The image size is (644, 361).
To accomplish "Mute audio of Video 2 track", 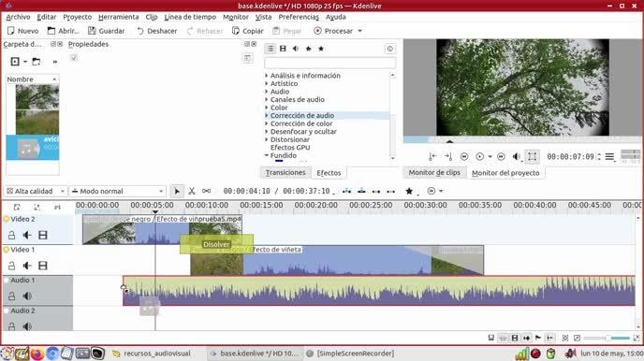I will pyautogui.click(x=27, y=235).
